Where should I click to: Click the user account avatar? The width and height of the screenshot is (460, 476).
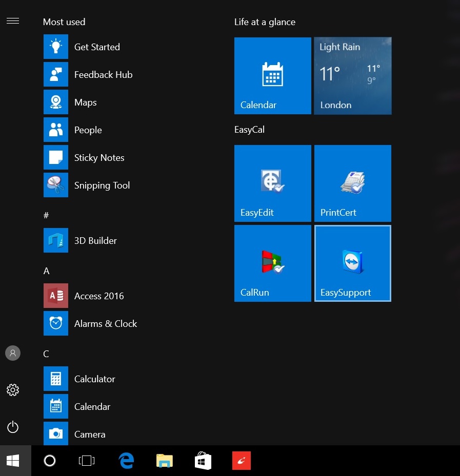pos(13,353)
